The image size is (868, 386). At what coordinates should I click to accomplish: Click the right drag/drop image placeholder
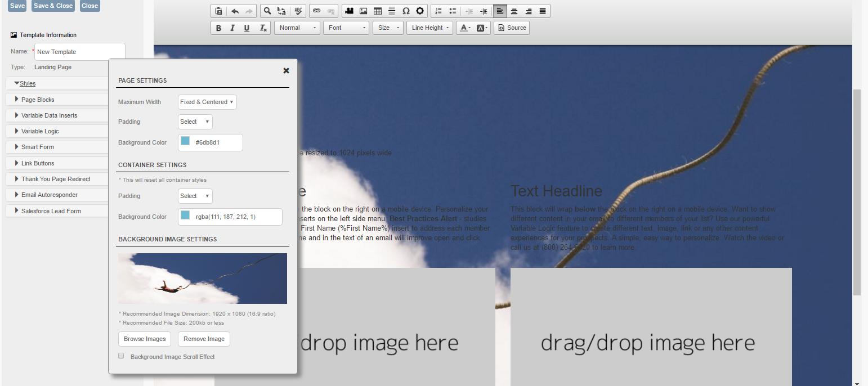tap(651, 327)
